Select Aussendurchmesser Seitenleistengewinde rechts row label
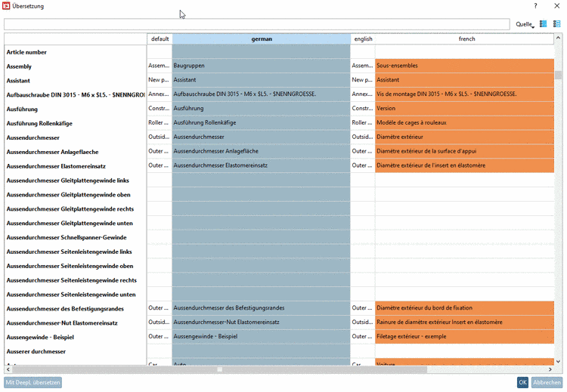 [72, 280]
